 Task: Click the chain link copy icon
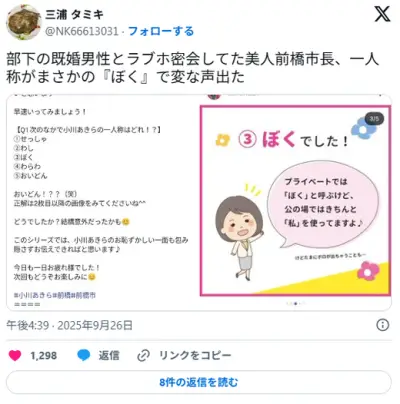143,356
